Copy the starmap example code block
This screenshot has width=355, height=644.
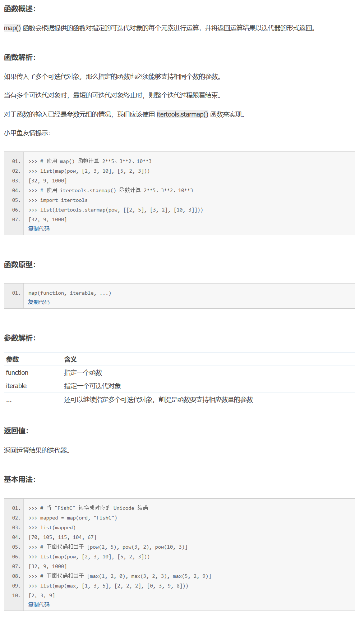[x=39, y=229]
